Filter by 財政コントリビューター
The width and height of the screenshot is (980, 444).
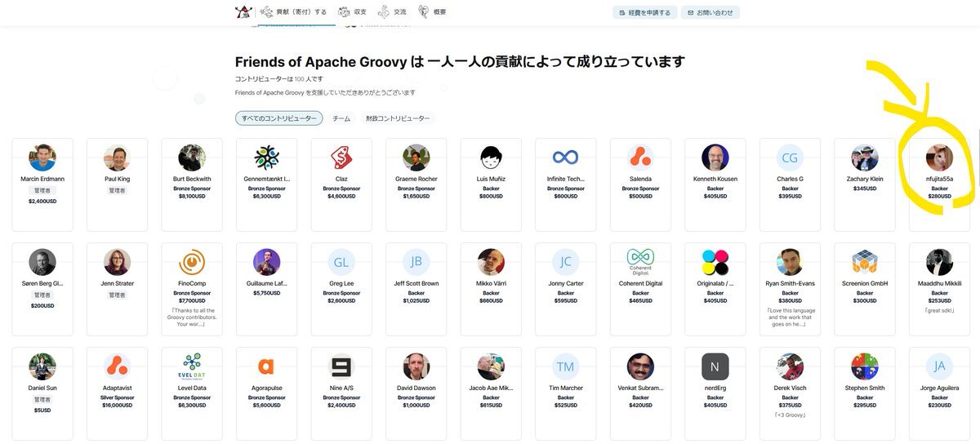397,118
